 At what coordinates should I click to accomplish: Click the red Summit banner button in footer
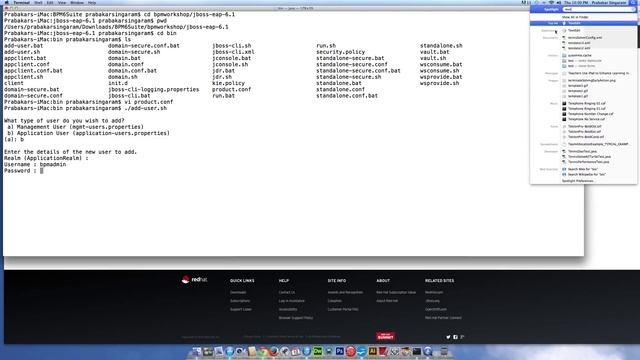click(x=385, y=337)
